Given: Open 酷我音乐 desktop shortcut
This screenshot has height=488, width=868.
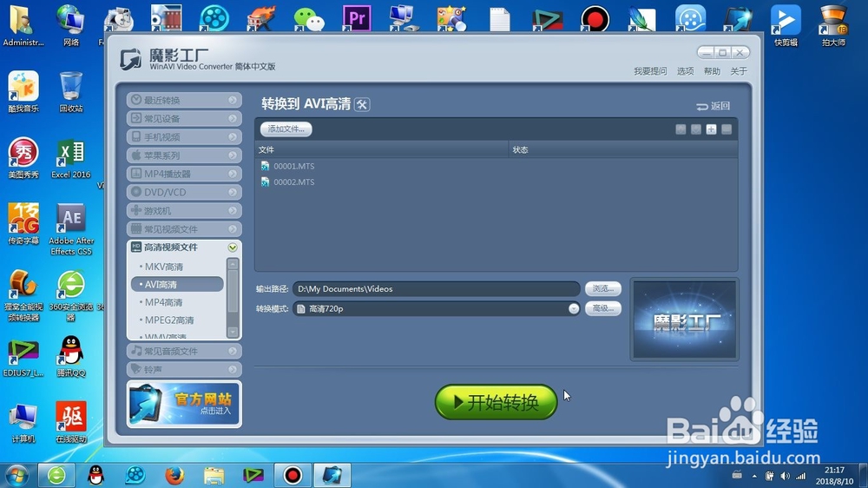Looking at the screenshot, I should coord(23,92).
